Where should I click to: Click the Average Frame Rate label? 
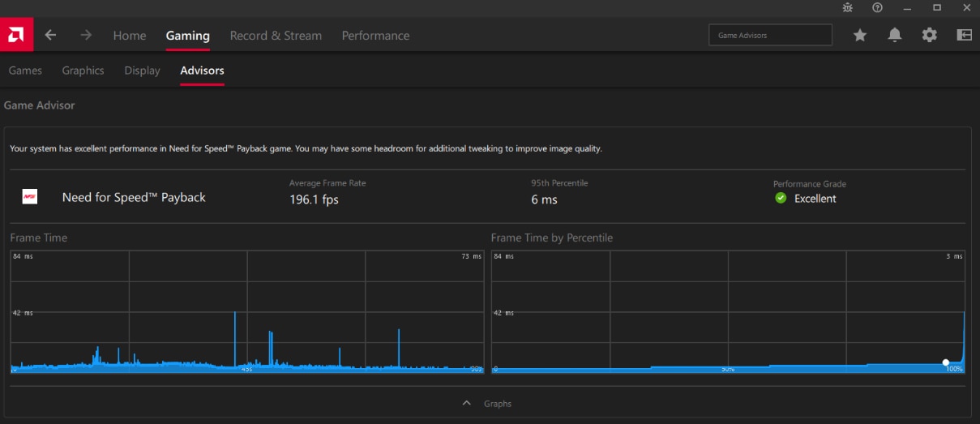click(x=327, y=183)
